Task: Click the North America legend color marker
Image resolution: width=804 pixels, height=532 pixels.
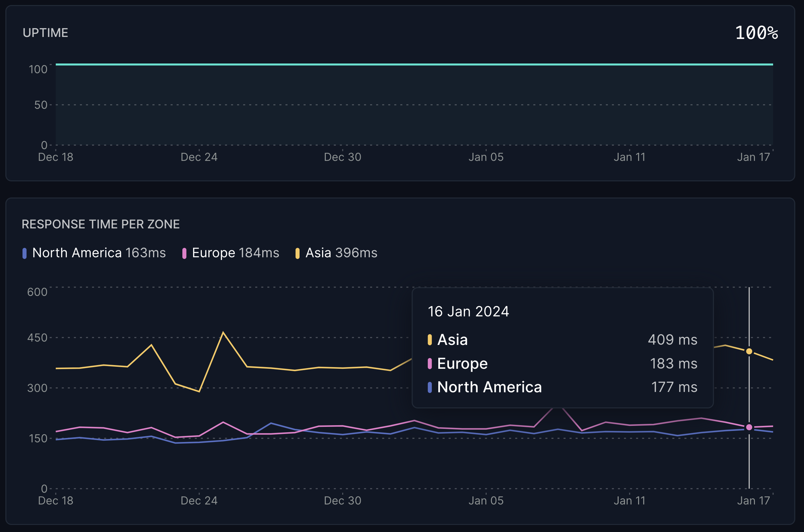Action: pos(24,253)
